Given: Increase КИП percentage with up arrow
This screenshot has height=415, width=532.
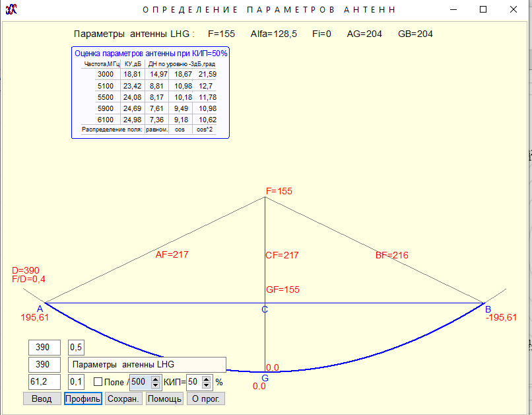Looking at the screenshot, I should (206, 379).
